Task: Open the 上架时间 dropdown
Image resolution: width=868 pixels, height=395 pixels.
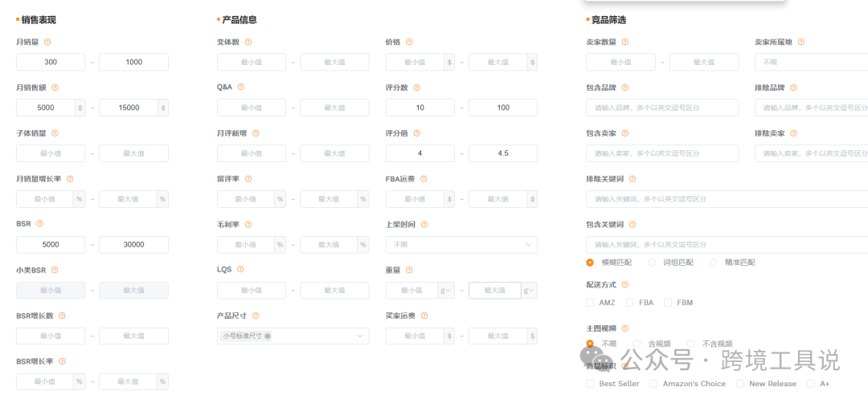Action: click(461, 245)
